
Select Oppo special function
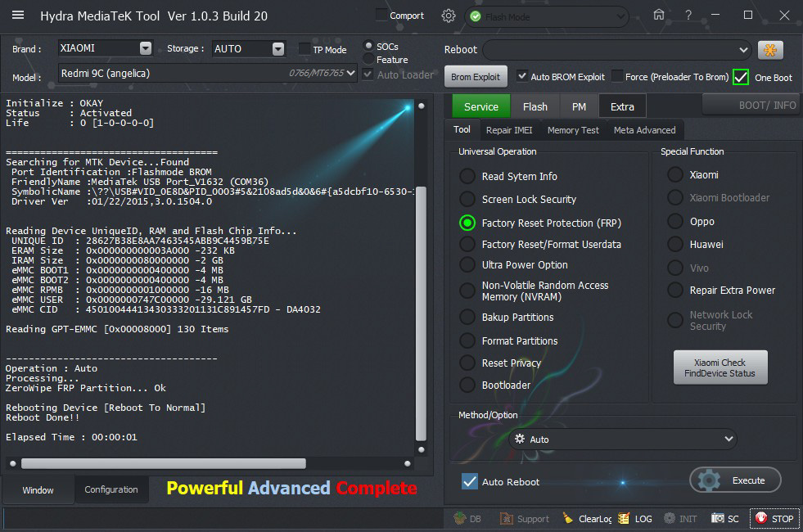click(675, 221)
